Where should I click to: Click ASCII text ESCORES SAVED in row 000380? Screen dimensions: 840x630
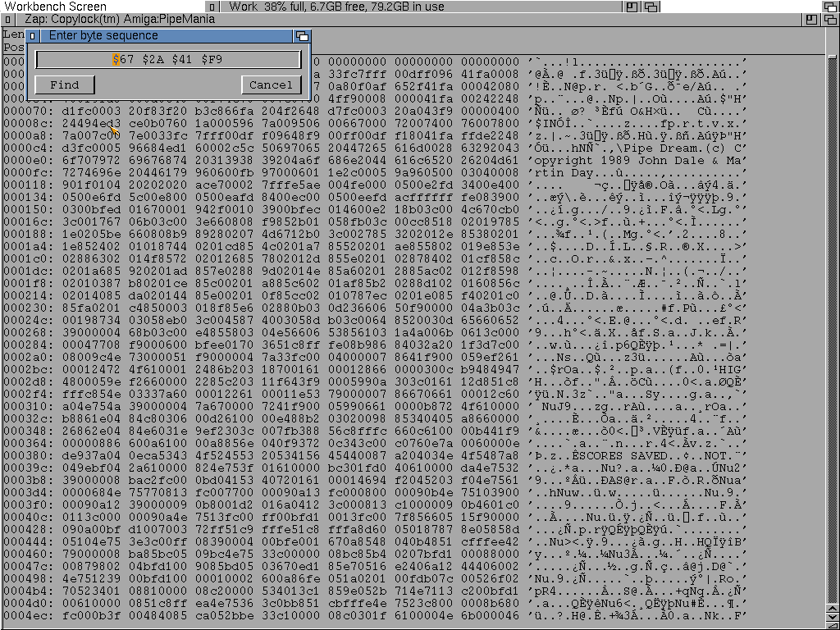[619, 456]
